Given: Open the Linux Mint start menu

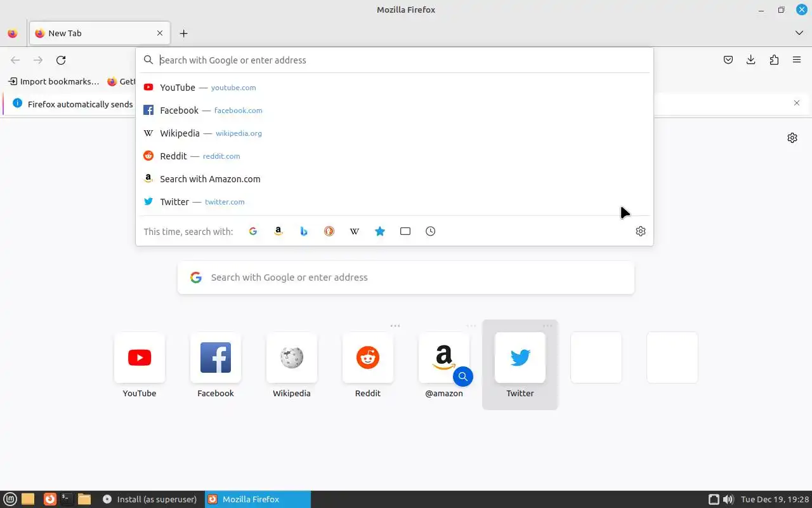Looking at the screenshot, I should [x=11, y=499].
